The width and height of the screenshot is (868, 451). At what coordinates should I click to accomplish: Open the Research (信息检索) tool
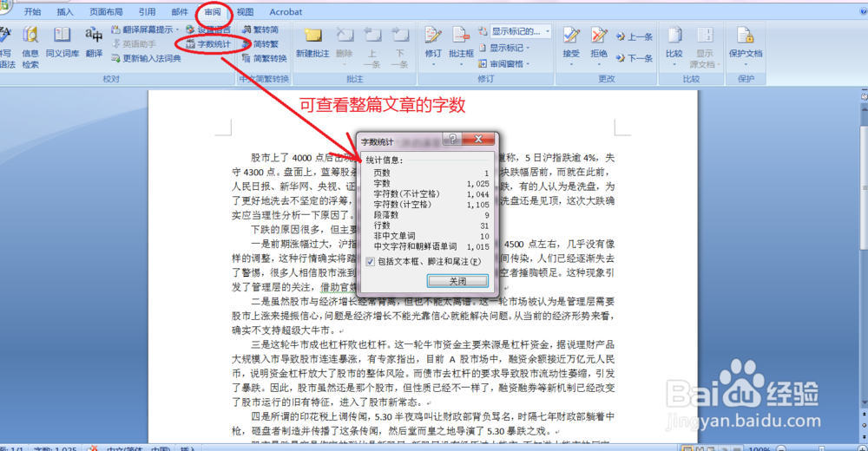[x=30, y=47]
